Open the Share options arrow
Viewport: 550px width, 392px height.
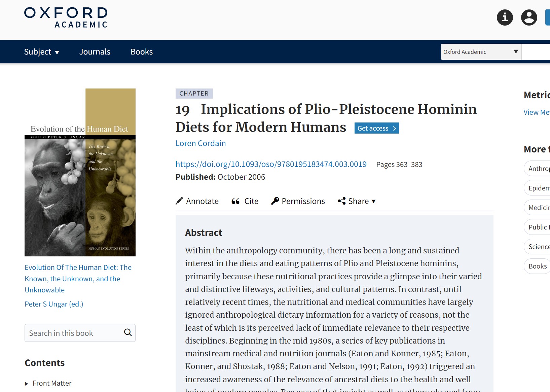click(373, 201)
